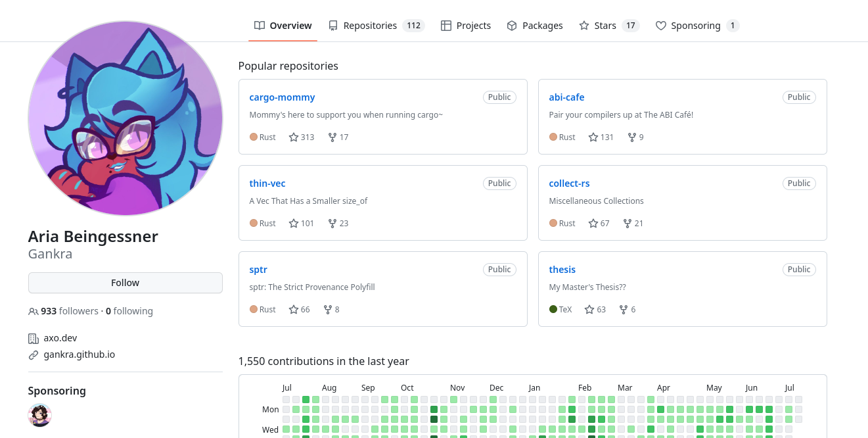
Task: Click the "Popular repositories" heading
Action: coord(288,66)
